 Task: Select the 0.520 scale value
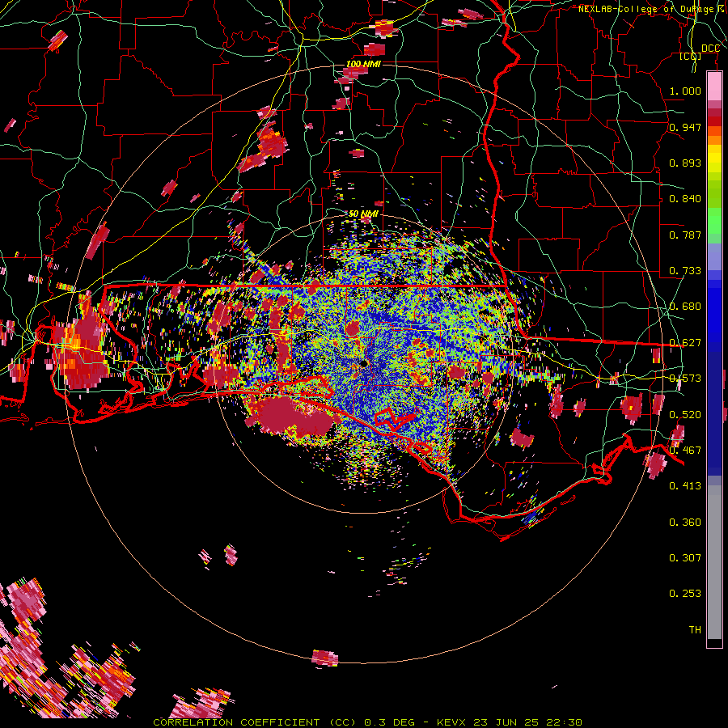[685, 415]
